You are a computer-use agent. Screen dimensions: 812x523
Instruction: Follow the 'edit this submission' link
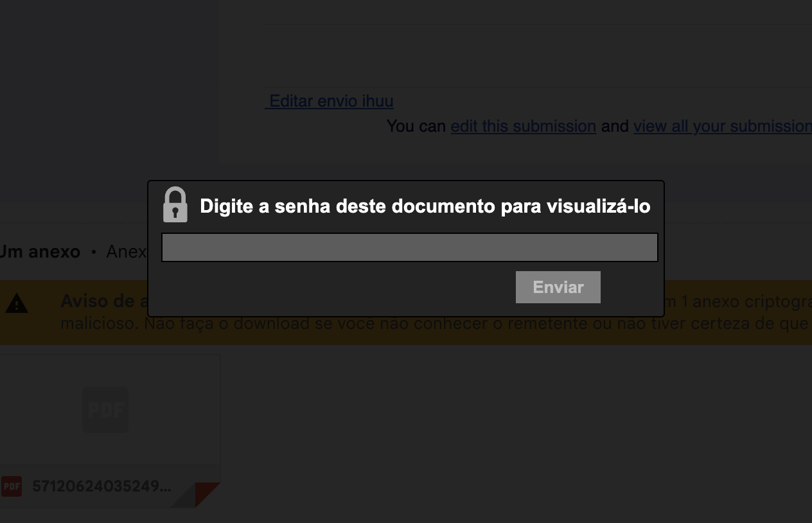click(524, 126)
